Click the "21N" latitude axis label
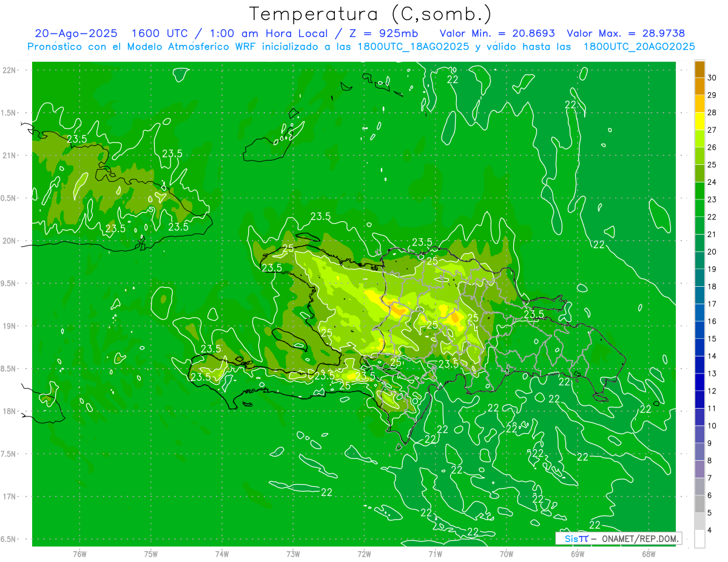The width and height of the screenshot is (728, 562). [x=8, y=155]
